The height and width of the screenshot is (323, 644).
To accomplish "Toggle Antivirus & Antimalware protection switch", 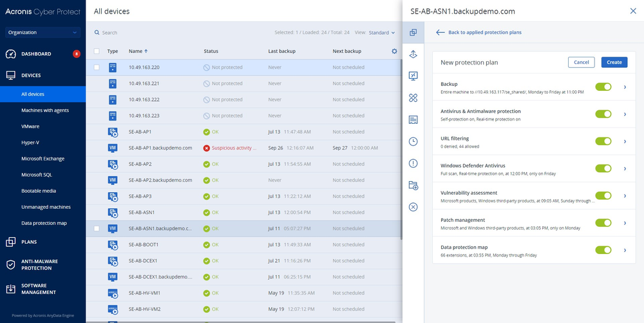I will point(603,114).
